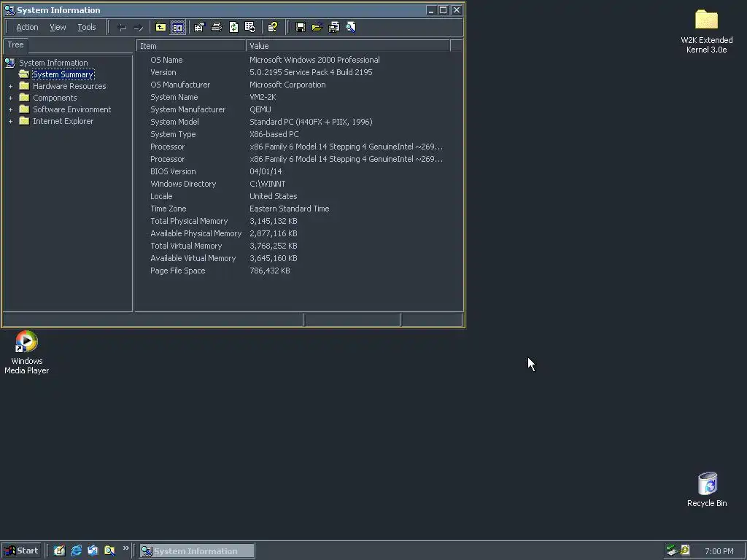This screenshot has width=747, height=560.
Task: Click the Forward arrow toolbar icon
Action: coord(138,28)
